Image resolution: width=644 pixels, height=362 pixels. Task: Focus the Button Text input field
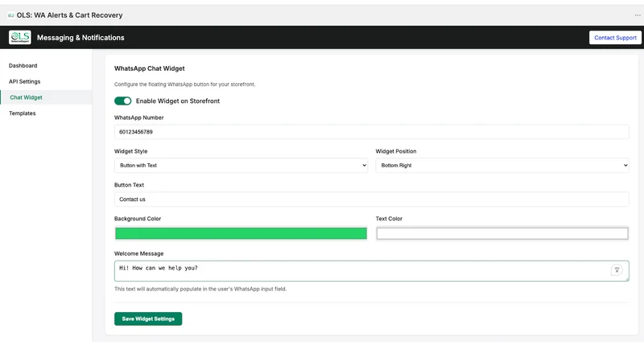pos(372,199)
